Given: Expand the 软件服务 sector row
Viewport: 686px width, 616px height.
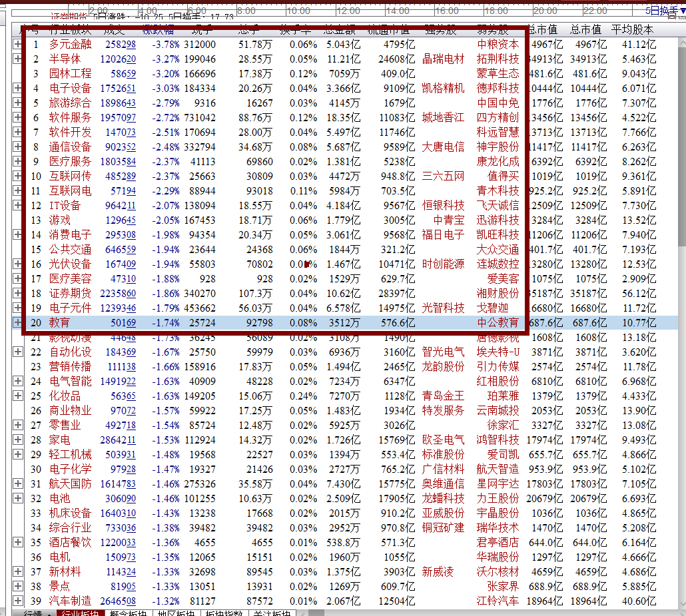Looking at the screenshot, I should pos(17,117).
